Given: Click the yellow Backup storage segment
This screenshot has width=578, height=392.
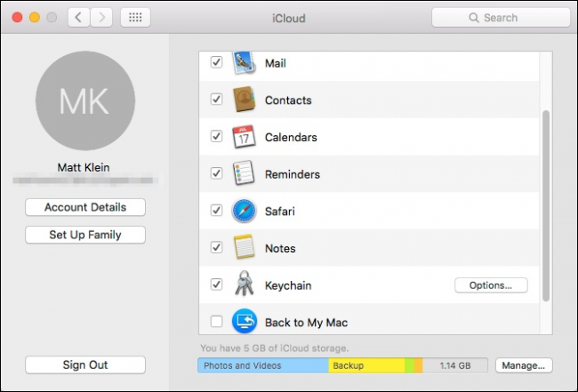Looking at the screenshot, I should click(366, 365).
